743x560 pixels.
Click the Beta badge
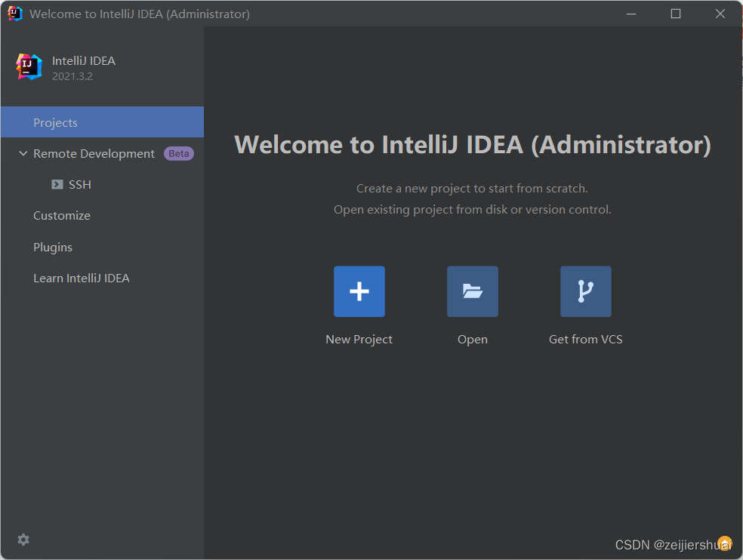pyautogui.click(x=179, y=153)
